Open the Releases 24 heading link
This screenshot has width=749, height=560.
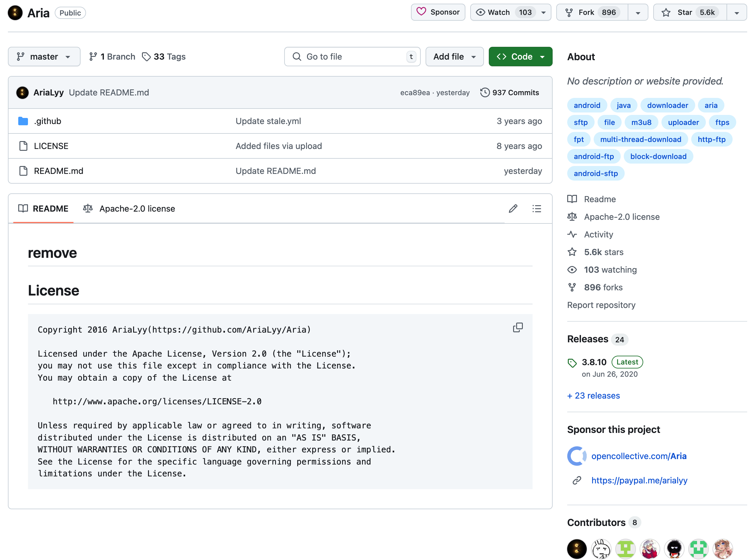[x=598, y=339]
